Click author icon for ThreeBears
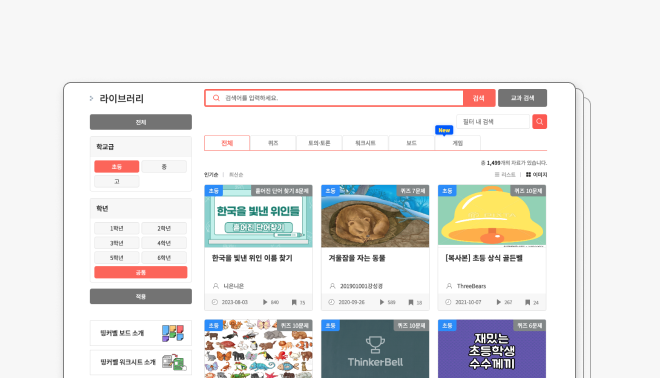This screenshot has height=378, width=660. click(x=449, y=286)
